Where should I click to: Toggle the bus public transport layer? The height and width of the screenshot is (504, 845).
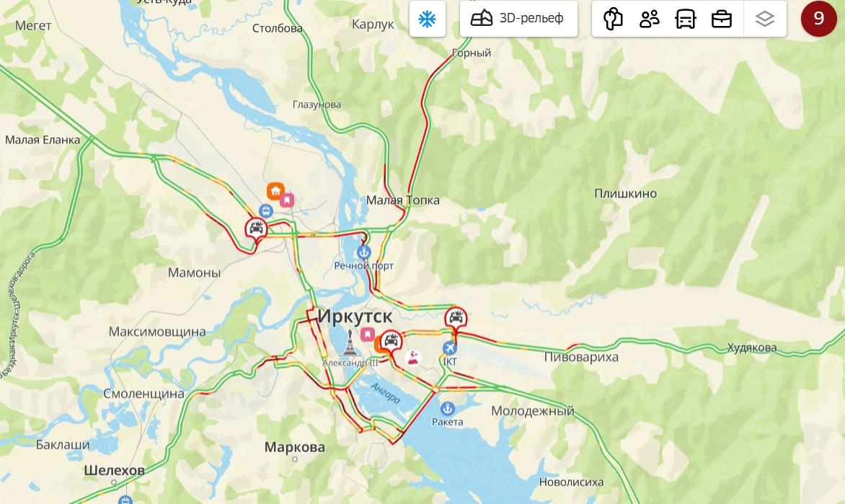click(686, 19)
